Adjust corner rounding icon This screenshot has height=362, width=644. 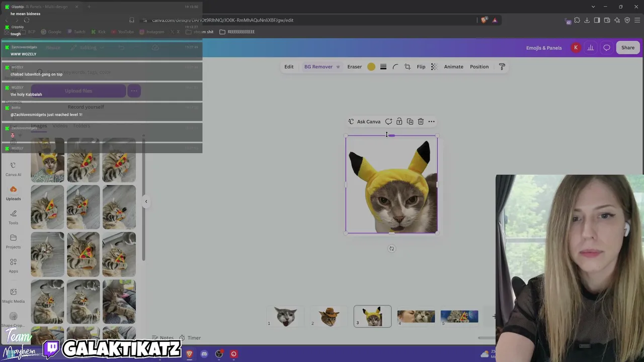[395, 67]
